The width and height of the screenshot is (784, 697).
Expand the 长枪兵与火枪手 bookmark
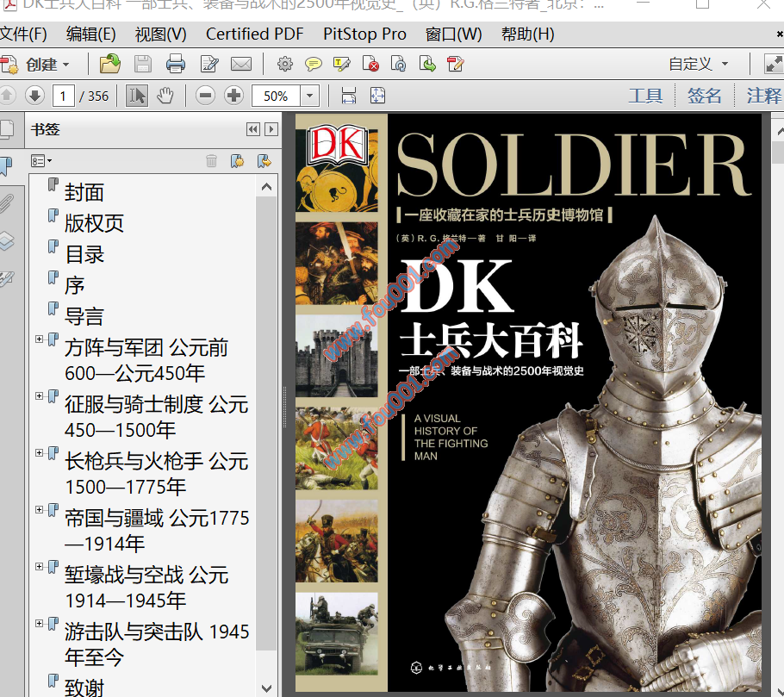click(x=39, y=452)
